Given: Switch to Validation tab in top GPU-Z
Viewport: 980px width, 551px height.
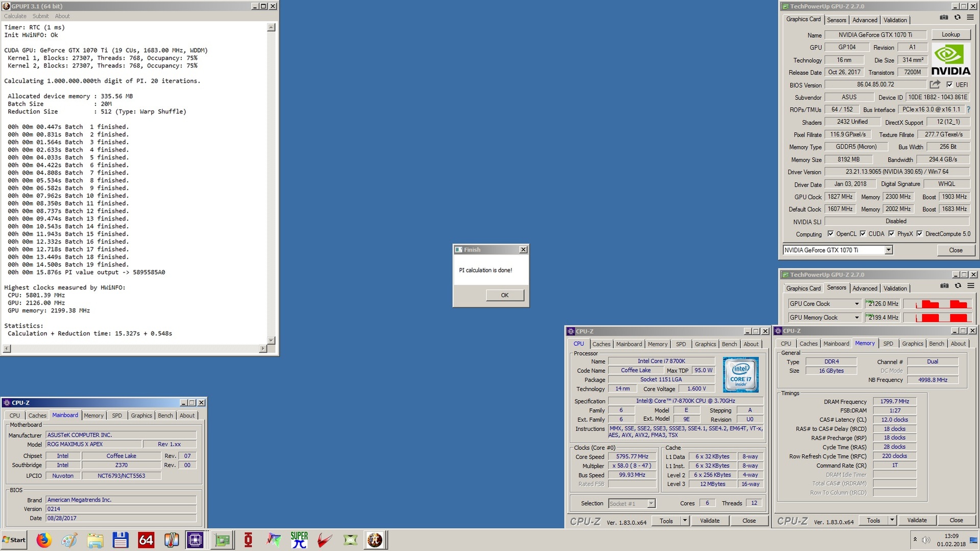Looking at the screenshot, I should coord(895,20).
